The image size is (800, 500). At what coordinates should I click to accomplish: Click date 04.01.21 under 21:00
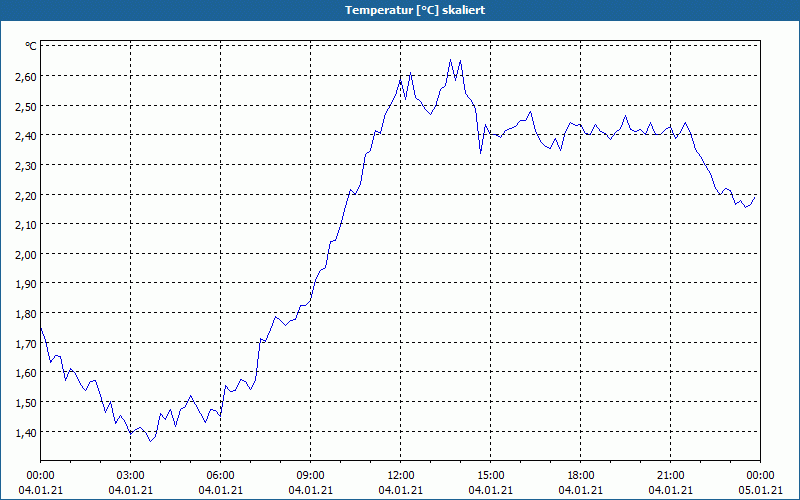coord(670,490)
